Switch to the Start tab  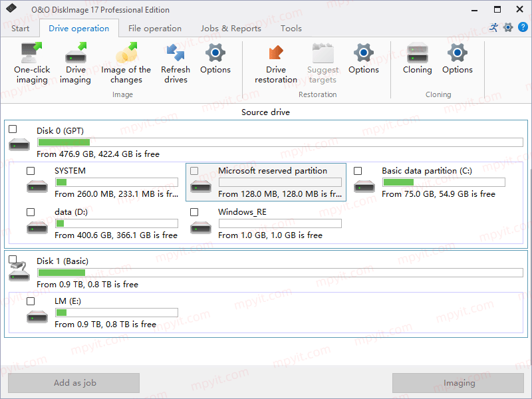[21, 28]
